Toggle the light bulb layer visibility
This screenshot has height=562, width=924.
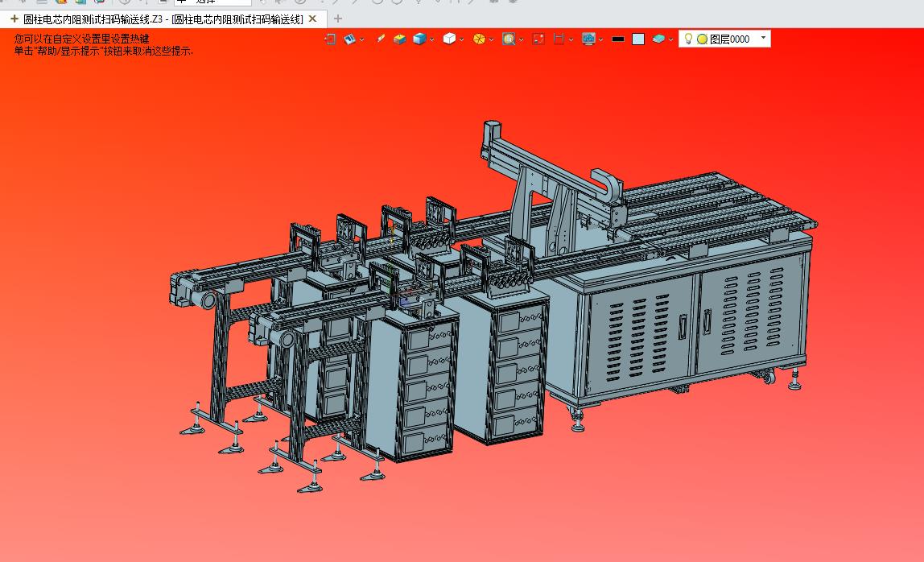click(687, 39)
